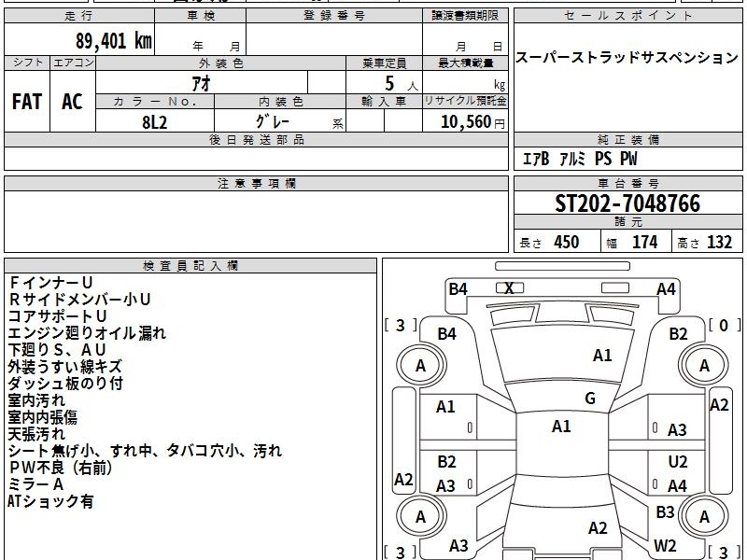
Task: Click the U2 dent mark on diagram
Action: click(x=678, y=462)
